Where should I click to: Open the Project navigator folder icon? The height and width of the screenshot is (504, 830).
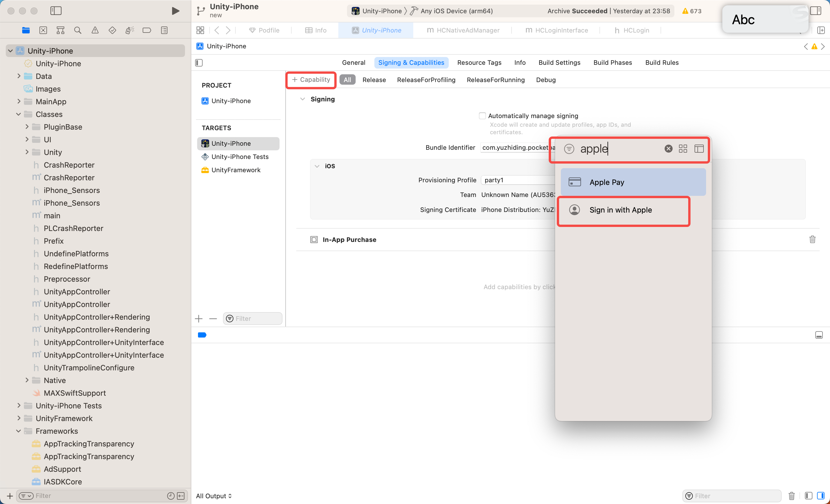coord(26,30)
